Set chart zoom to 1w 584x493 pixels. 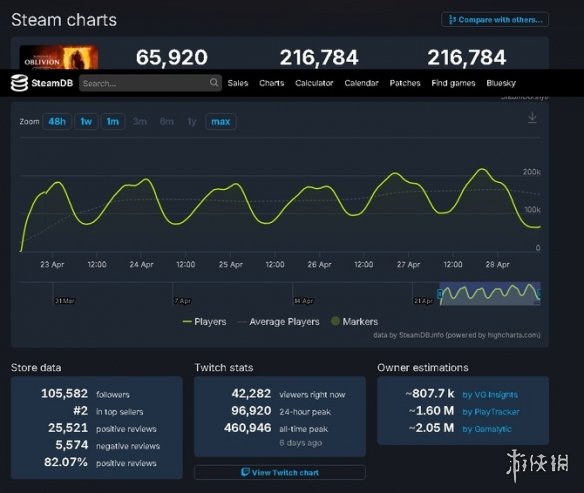click(86, 121)
